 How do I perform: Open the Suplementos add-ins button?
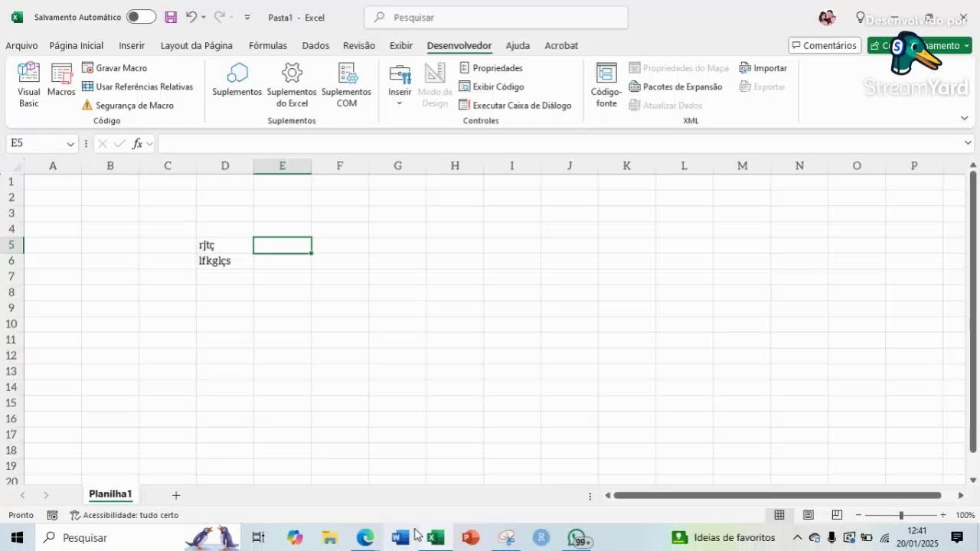(x=237, y=80)
